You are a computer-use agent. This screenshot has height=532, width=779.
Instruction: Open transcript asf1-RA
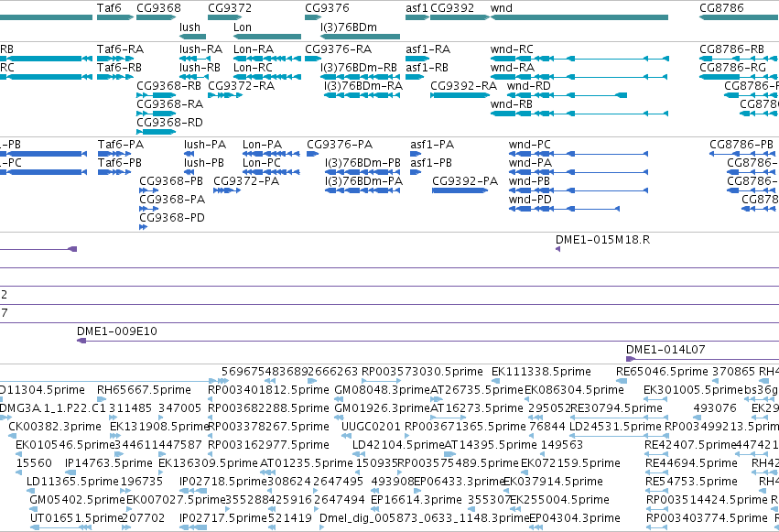427,49
